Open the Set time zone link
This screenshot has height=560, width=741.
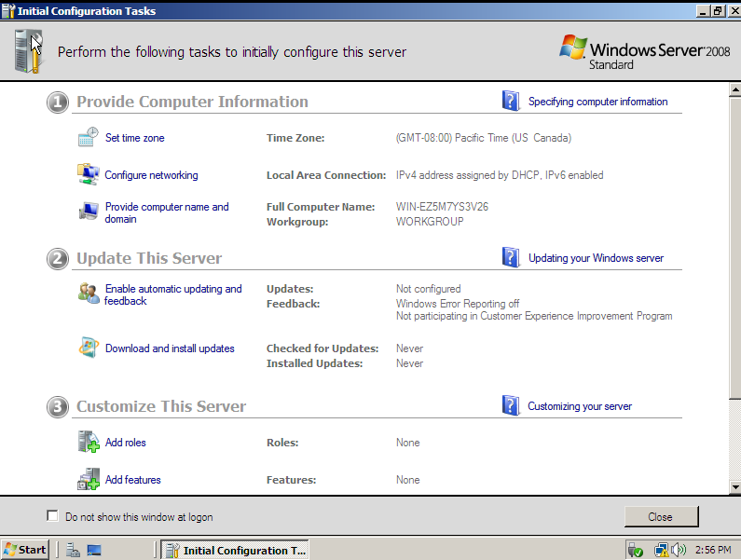tap(134, 138)
